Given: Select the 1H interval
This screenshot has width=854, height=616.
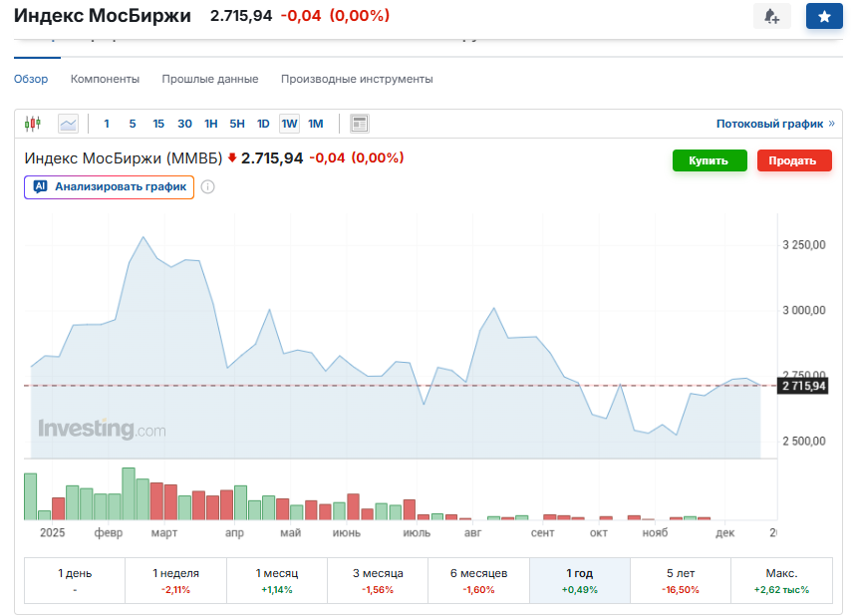Looking at the screenshot, I should pos(211,124).
